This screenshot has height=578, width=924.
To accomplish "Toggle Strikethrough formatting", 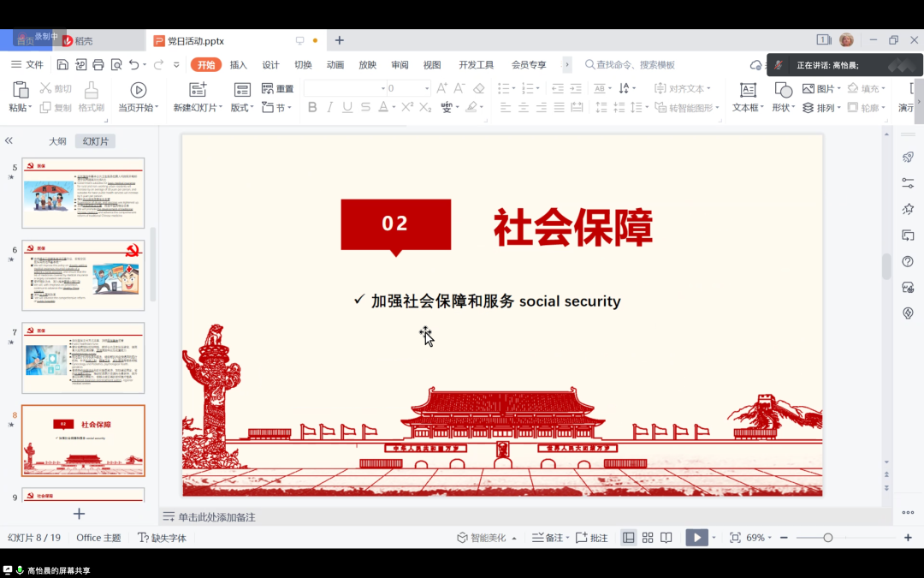I will [x=366, y=107].
